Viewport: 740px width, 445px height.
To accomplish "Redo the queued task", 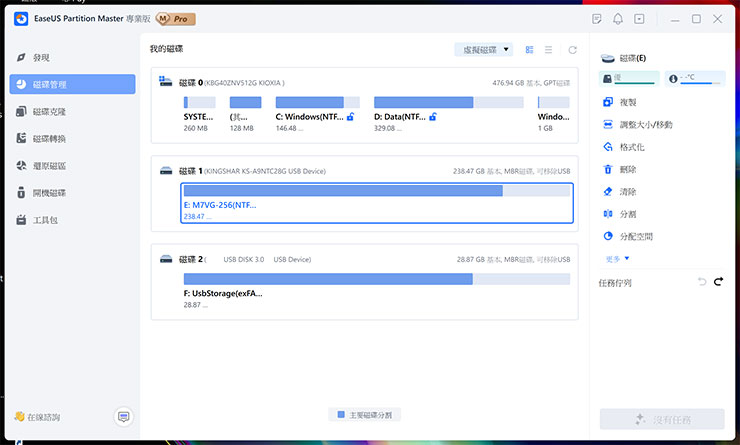I will (718, 282).
